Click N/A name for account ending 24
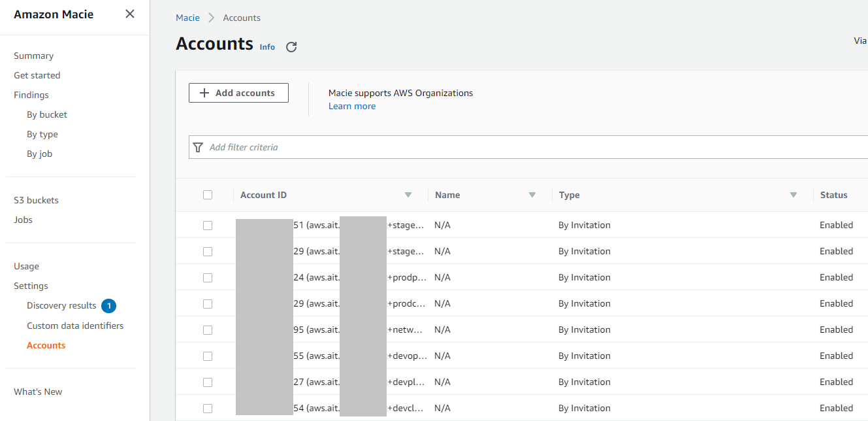The height and width of the screenshot is (421, 868). pyautogui.click(x=443, y=277)
